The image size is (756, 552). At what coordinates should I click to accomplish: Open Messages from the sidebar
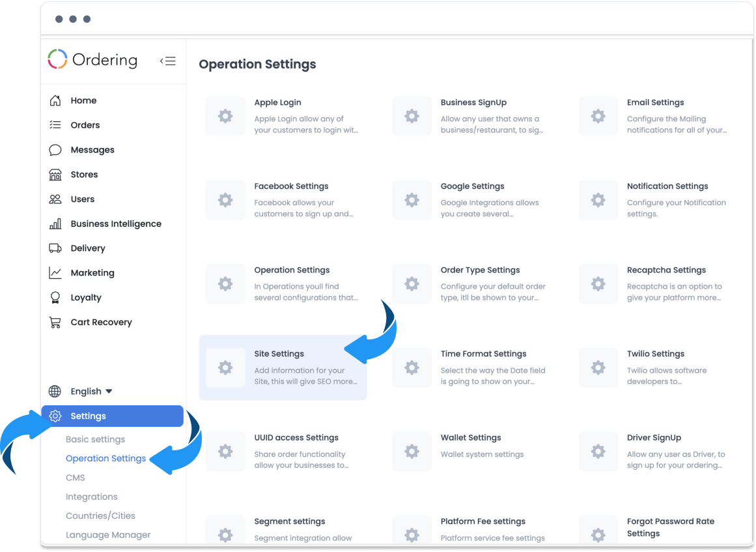(x=92, y=150)
